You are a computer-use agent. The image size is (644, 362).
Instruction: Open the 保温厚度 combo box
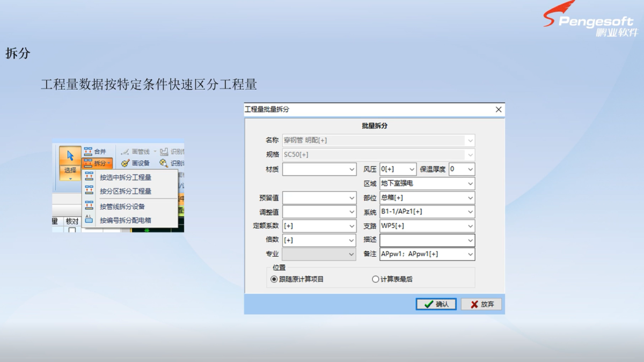tap(462, 169)
